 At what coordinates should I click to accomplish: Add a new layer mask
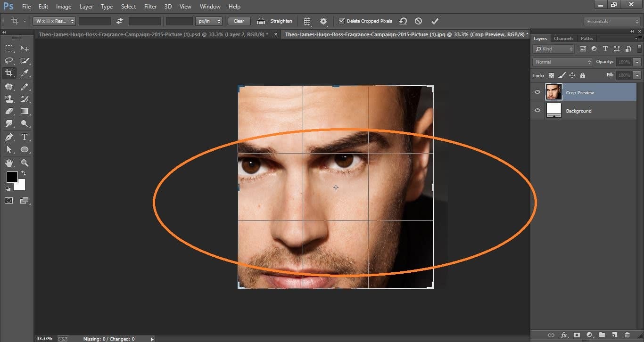(x=577, y=334)
